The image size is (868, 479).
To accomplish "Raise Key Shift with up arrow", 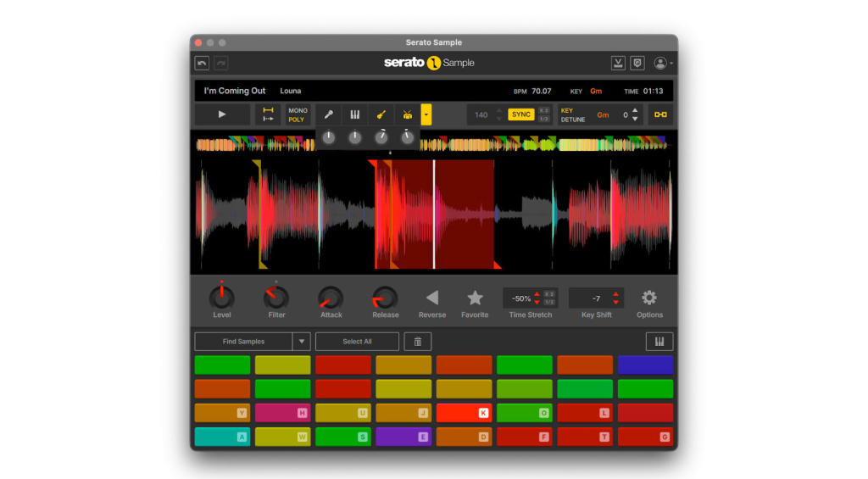I will point(615,294).
